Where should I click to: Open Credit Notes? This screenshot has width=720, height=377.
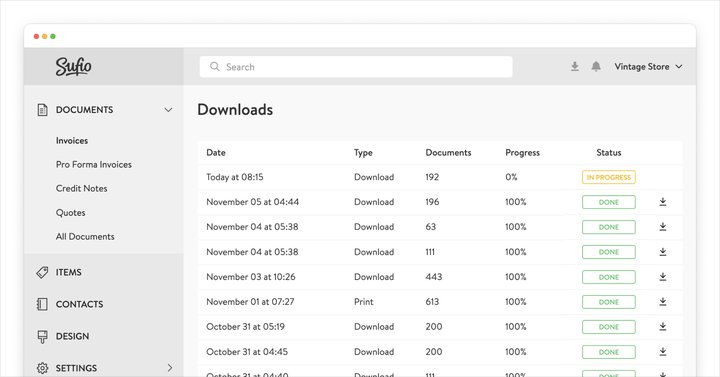tap(81, 188)
